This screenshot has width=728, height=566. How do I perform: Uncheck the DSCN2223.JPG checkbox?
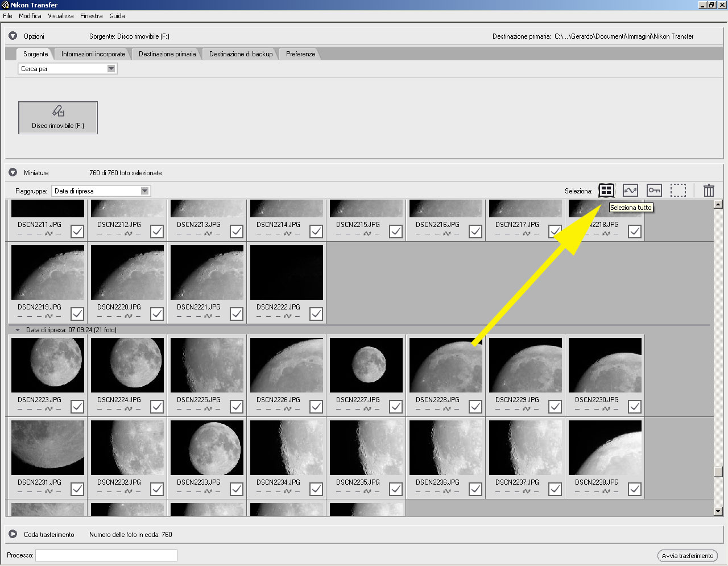[77, 406]
